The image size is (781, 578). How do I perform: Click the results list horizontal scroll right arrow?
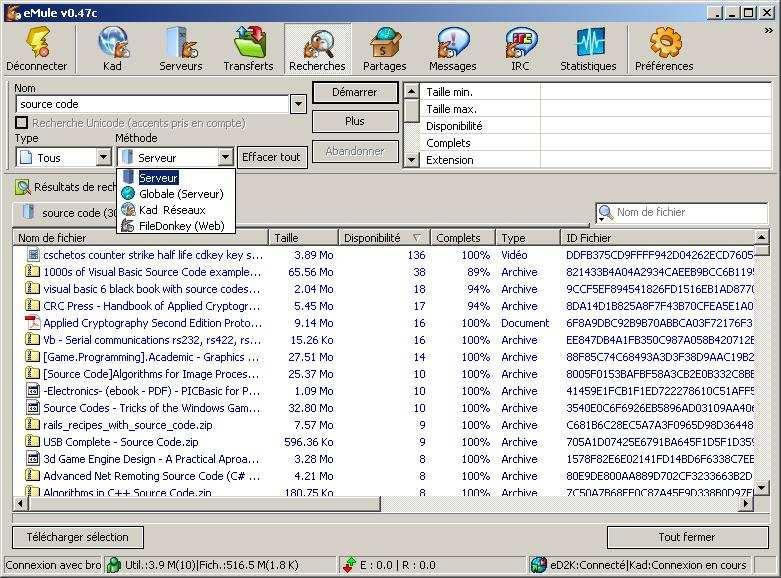click(x=746, y=503)
